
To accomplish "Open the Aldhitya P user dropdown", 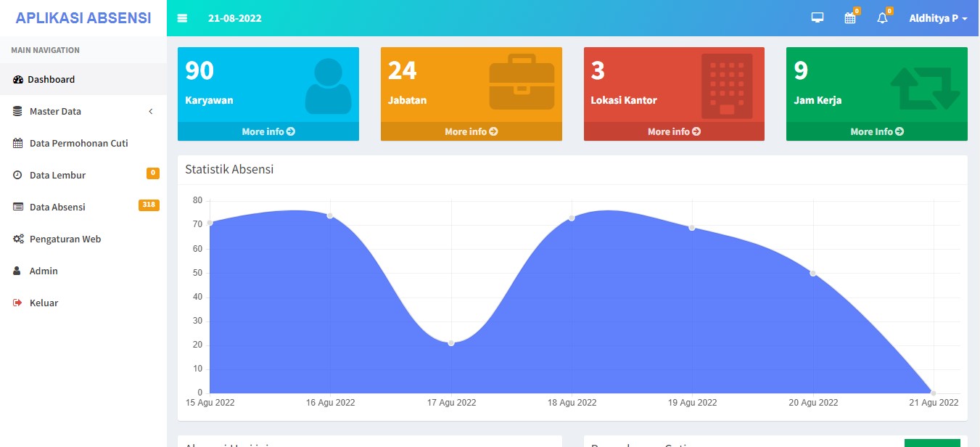I will click(x=938, y=18).
